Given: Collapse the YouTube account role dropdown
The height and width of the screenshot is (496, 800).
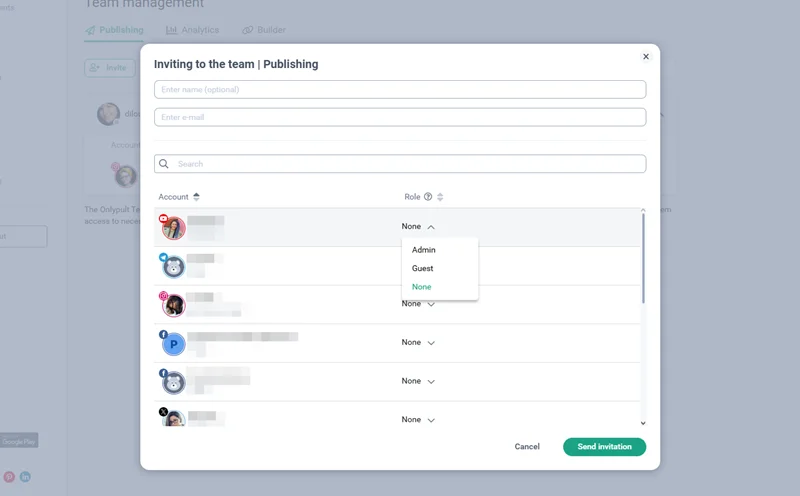Looking at the screenshot, I should (x=419, y=227).
